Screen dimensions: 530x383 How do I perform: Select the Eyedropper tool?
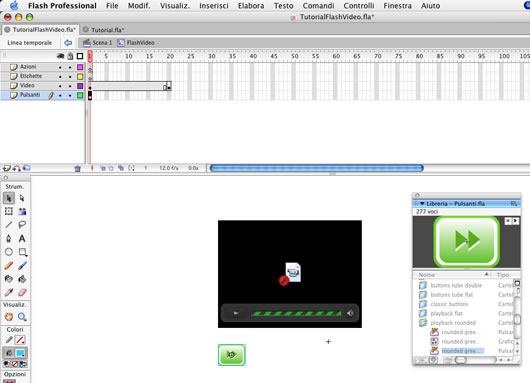[9, 292]
